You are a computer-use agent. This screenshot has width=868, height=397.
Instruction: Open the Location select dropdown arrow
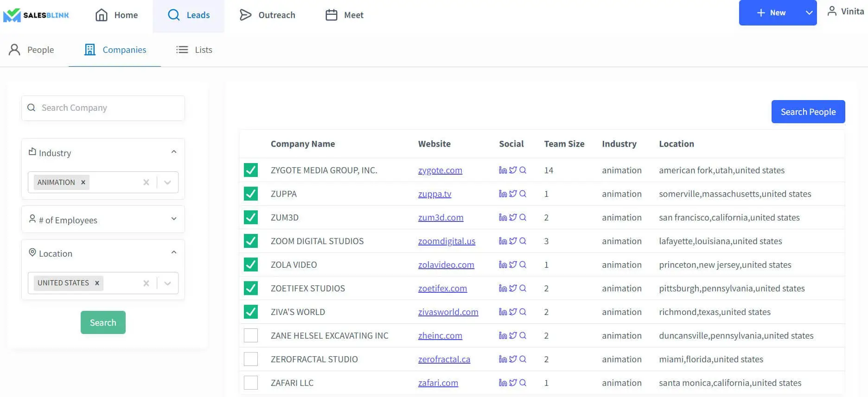167,283
